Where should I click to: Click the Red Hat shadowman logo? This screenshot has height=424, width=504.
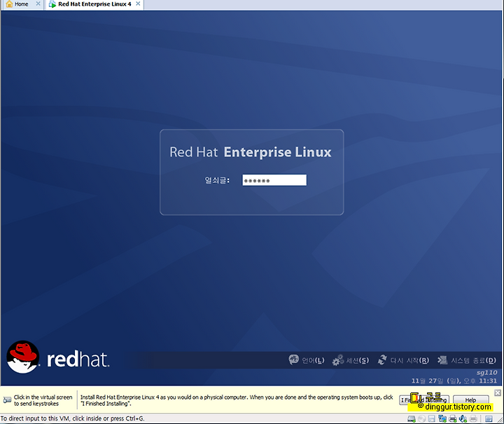click(x=23, y=357)
